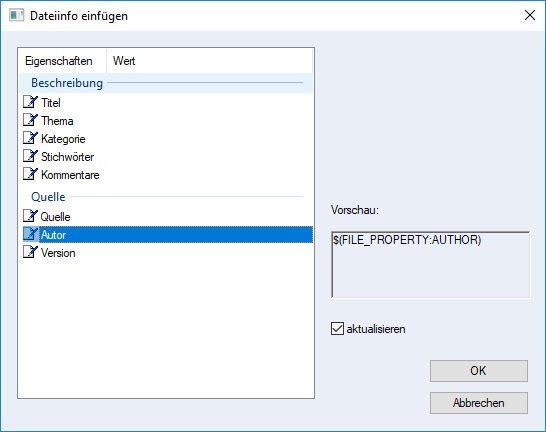Select the Stichwörter property row
This screenshot has width=546, height=432.
click(x=167, y=156)
